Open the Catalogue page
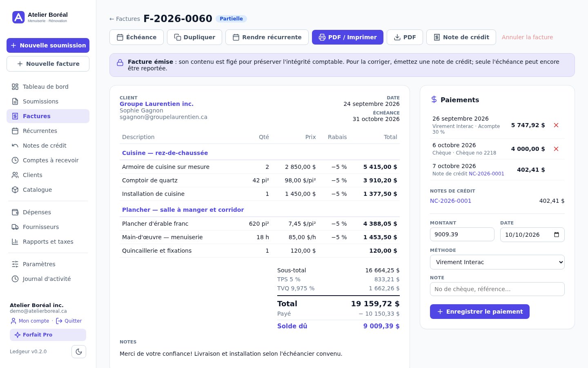 coord(48,190)
